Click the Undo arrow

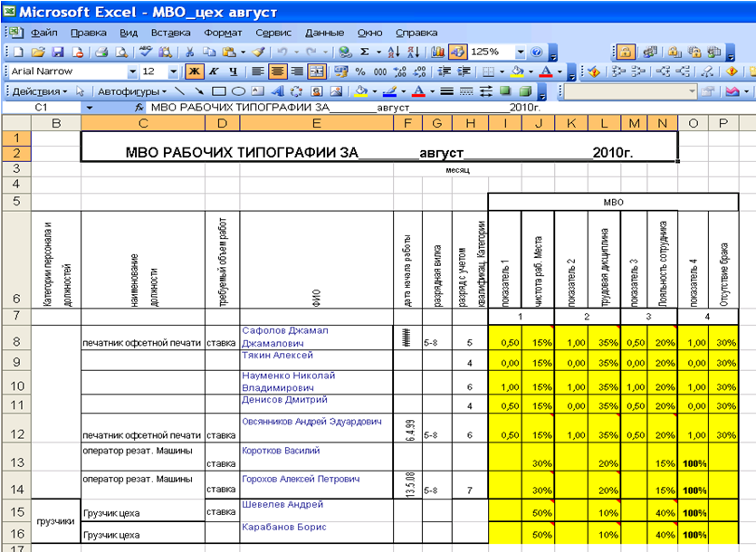282,52
